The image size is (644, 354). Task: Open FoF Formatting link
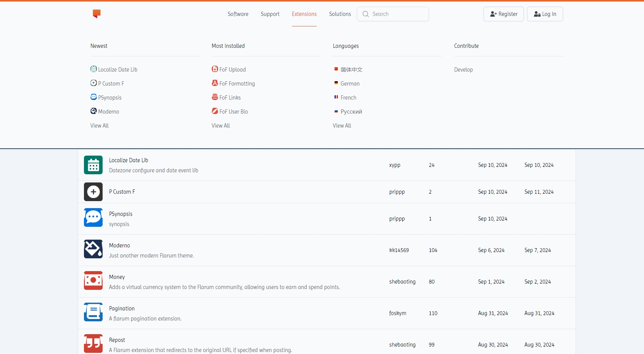tap(237, 84)
